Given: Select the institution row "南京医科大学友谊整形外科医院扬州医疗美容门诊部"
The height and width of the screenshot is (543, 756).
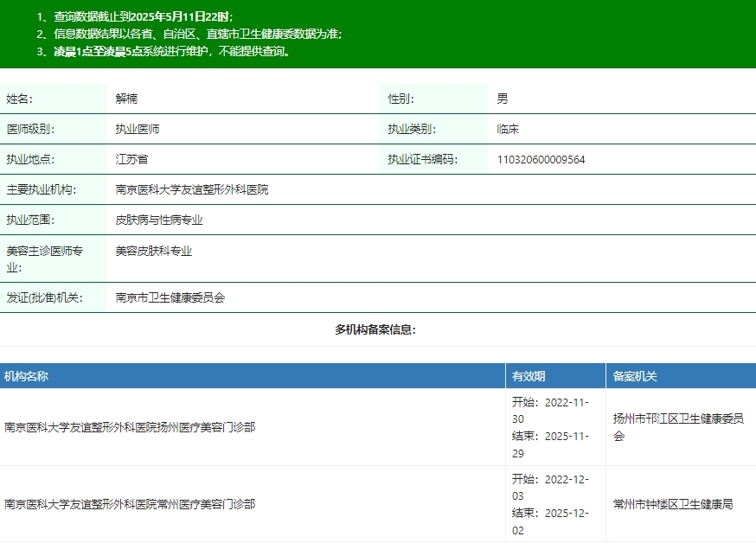Looking at the screenshot, I should (x=130, y=427).
